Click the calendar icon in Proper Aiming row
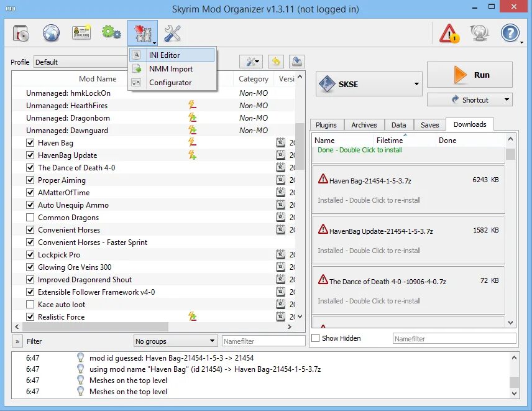532x411 pixels. 280,180
